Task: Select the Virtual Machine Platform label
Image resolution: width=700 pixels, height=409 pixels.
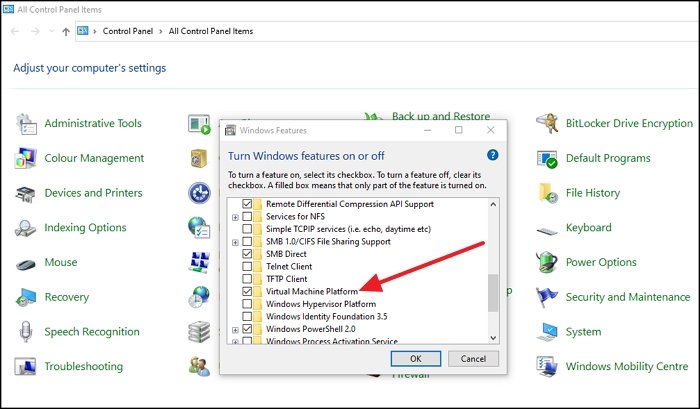Action: pyautogui.click(x=312, y=292)
